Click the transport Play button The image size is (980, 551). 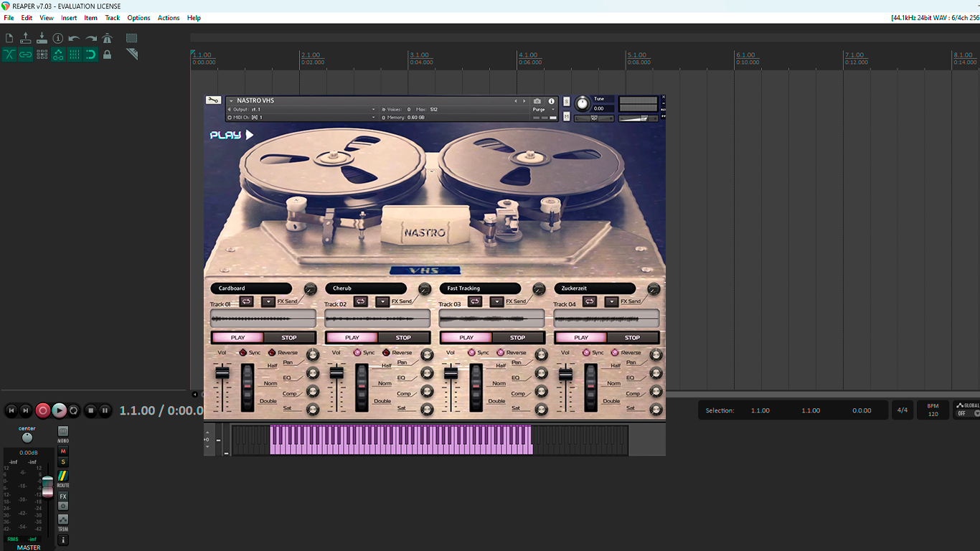pos(59,410)
